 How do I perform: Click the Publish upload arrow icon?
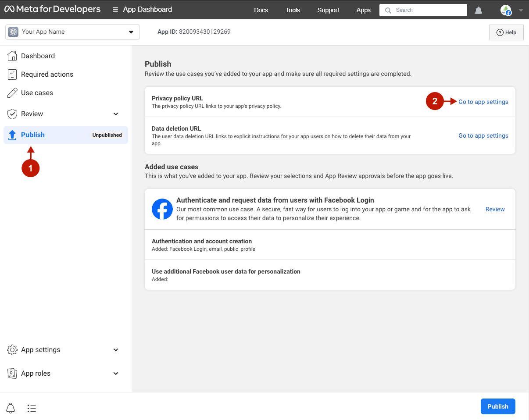click(x=12, y=135)
